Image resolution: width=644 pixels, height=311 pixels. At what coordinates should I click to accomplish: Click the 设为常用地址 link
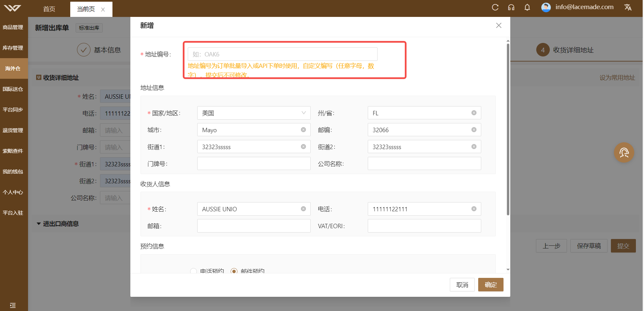coord(617,78)
